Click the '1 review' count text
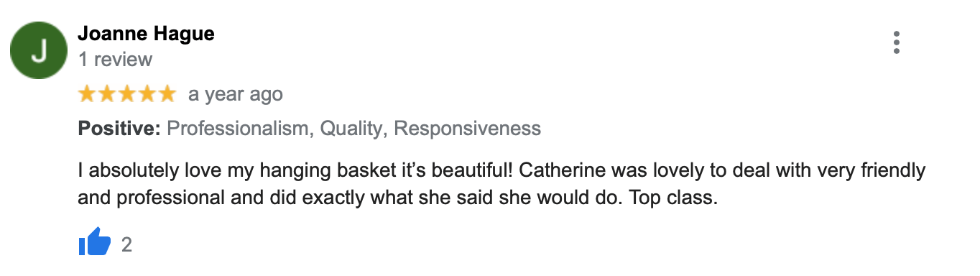Image resolution: width=980 pixels, height=276 pixels. tap(115, 59)
